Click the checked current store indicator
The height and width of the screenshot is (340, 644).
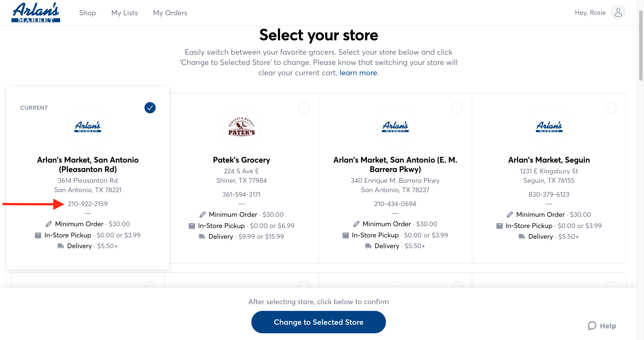click(150, 108)
